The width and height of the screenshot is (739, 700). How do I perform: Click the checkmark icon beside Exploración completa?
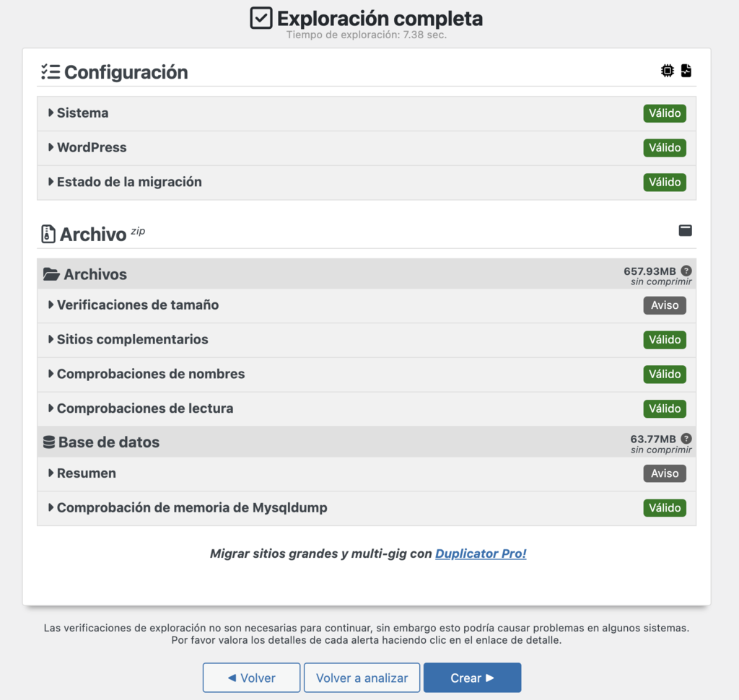click(x=261, y=18)
